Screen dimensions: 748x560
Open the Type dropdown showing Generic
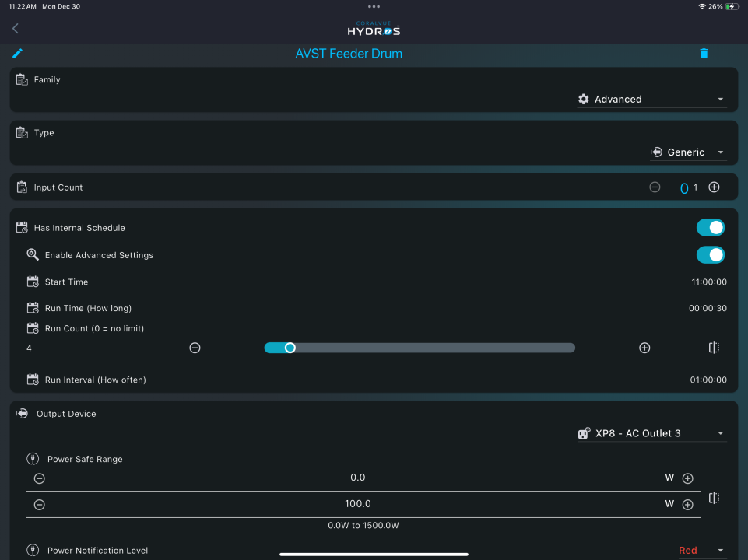pyautogui.click(x=687, y=152)
